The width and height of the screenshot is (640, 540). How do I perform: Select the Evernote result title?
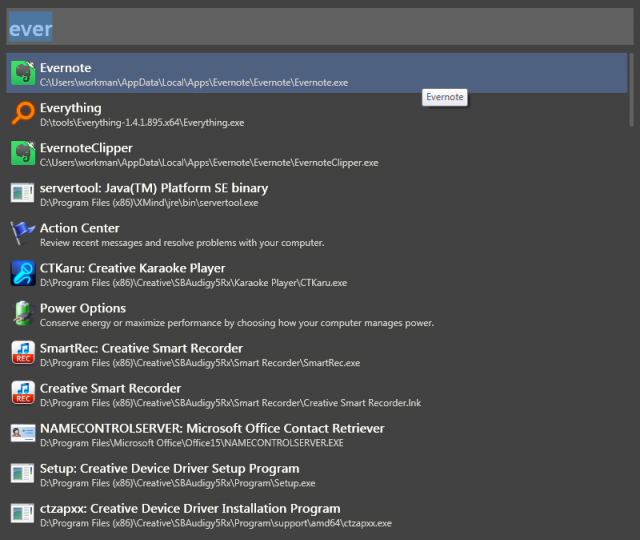pos(65,68)
